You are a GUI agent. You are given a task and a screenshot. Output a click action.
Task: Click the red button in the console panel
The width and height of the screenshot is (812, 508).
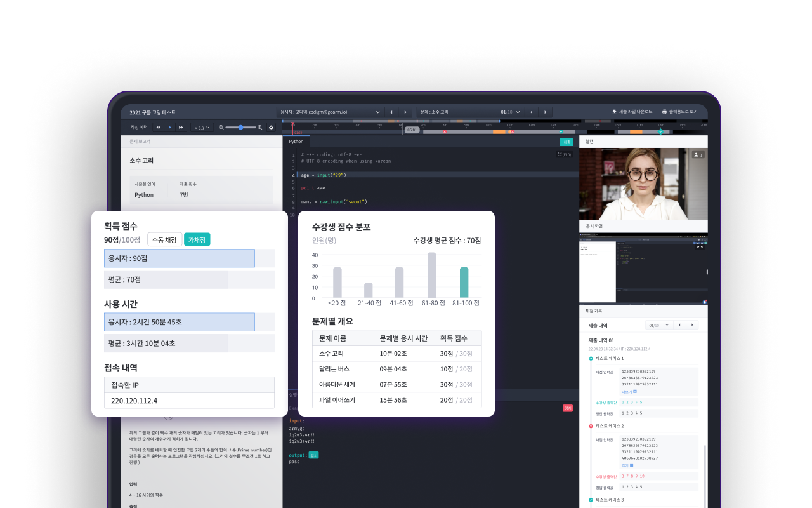(568, 408)
